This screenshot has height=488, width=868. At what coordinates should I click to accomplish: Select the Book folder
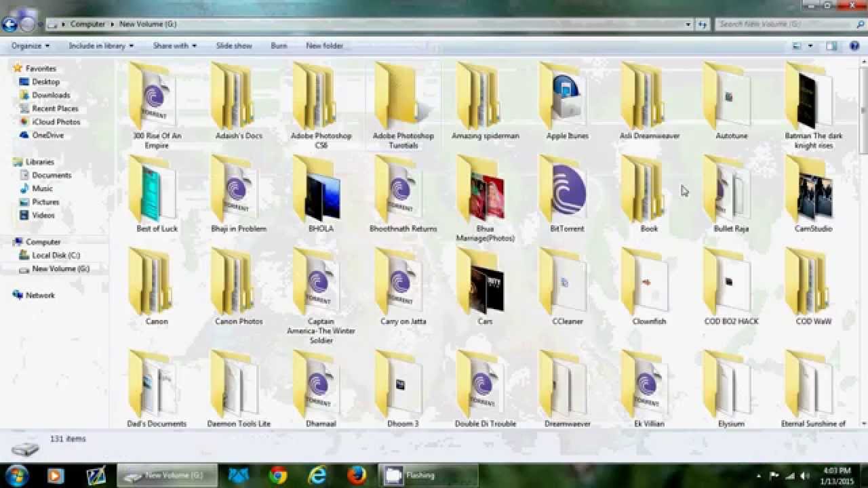[649, 195]
